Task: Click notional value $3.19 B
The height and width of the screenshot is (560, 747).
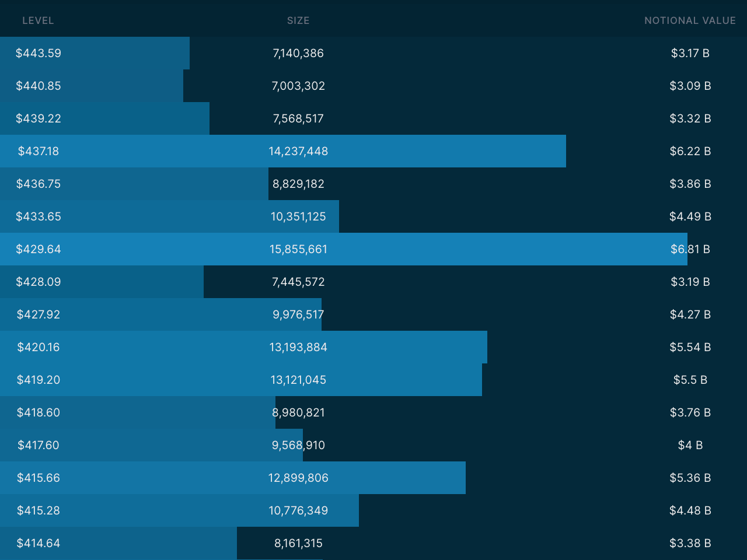Action: pyautogui.click(x=690, y=282)
